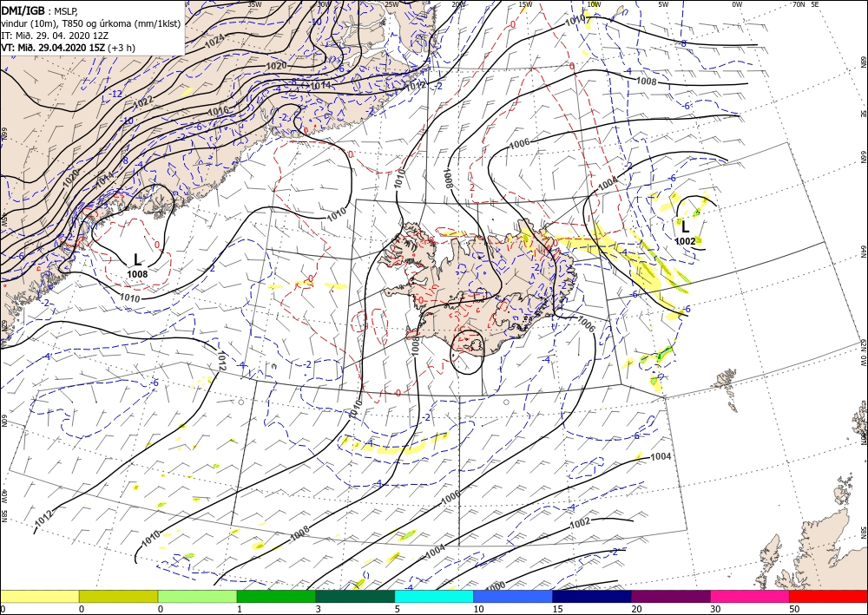This screenshot has width=868, height=615.
Task: Click the 1016 isobar label
Action: coord(218,111)
